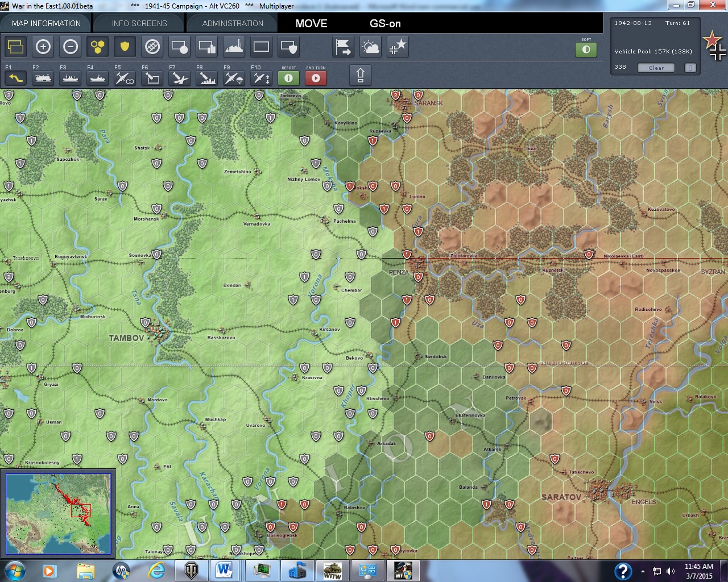Switch to the ADMINISTRATION tab

click(x=233, y=23)
